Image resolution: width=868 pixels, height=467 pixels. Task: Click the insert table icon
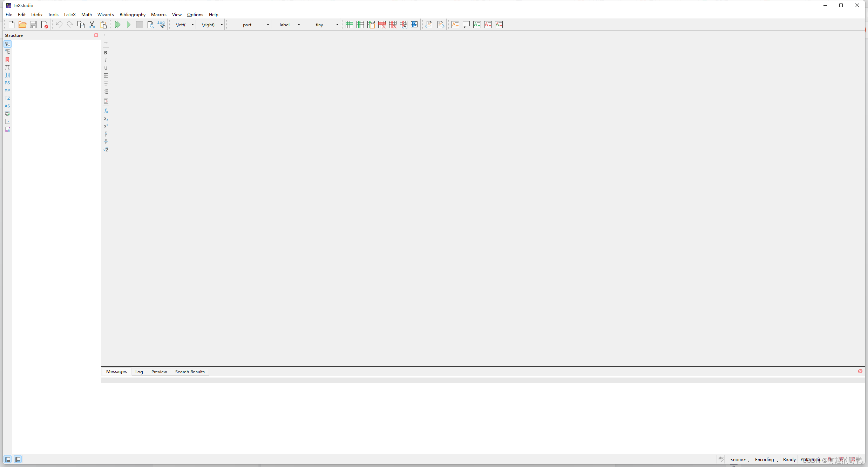[x=349, y=24]
